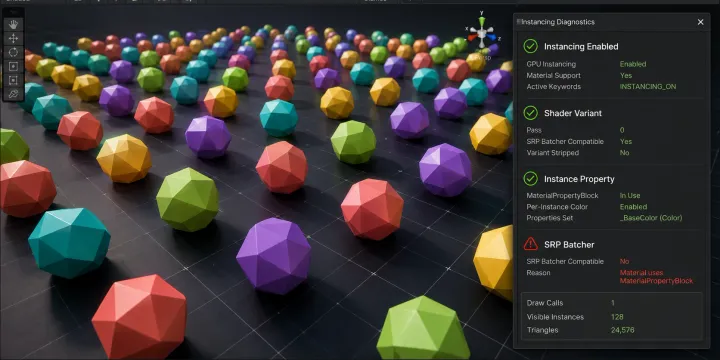Click the green Y axis cone on gizmo
This screenshot has width=720, height=360.
click(x=482, y=22)
